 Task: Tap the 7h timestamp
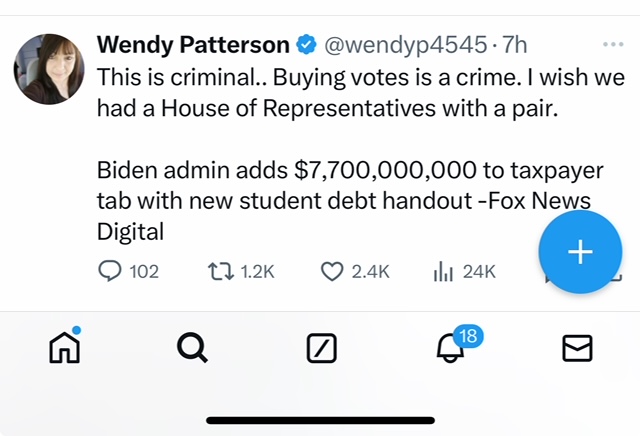(x=514, y=45)
